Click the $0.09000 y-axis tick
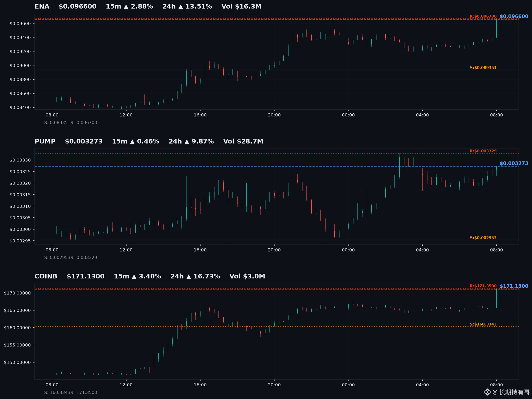532x399 pixels. [x=20, y=65]
